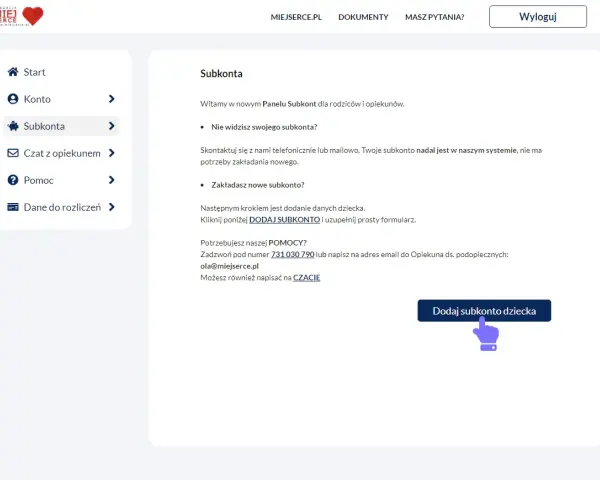The width and height of the screenshot is (600, 480).
Task: Expand the Dane do rozliczeń chevron
Action: (x=111, y=207)
